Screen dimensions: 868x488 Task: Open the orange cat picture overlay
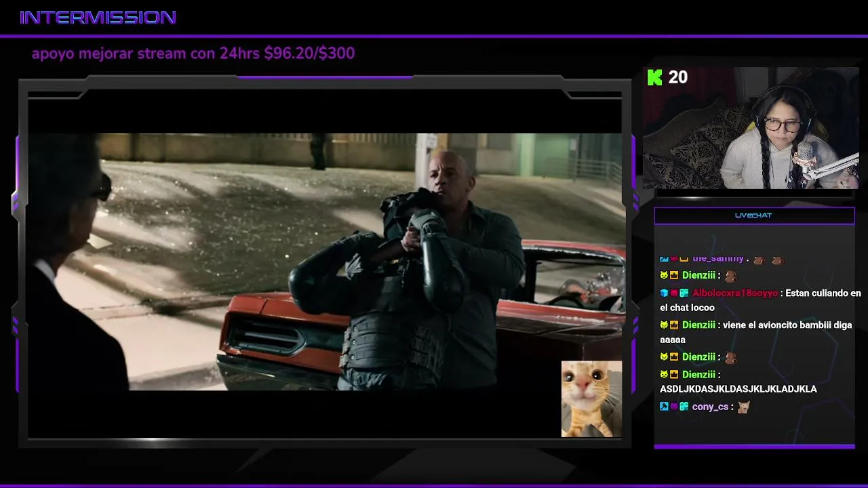pyautogui.click(x=591, y=399)
